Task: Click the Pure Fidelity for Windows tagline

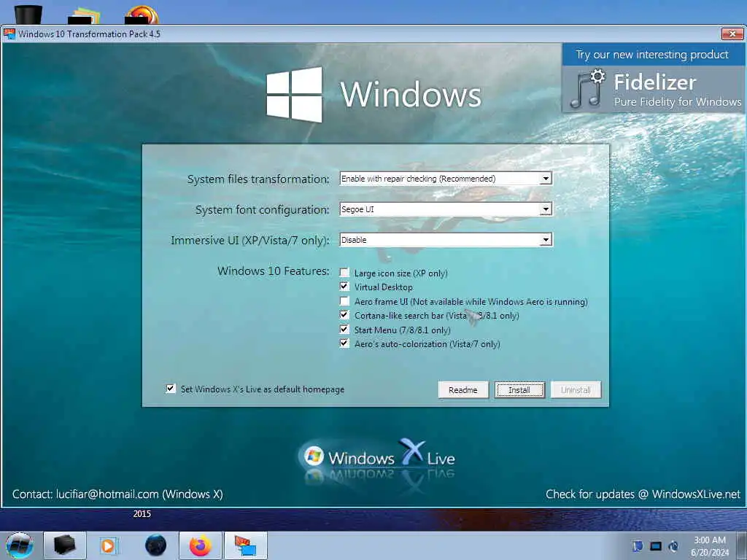Action: 678,102
